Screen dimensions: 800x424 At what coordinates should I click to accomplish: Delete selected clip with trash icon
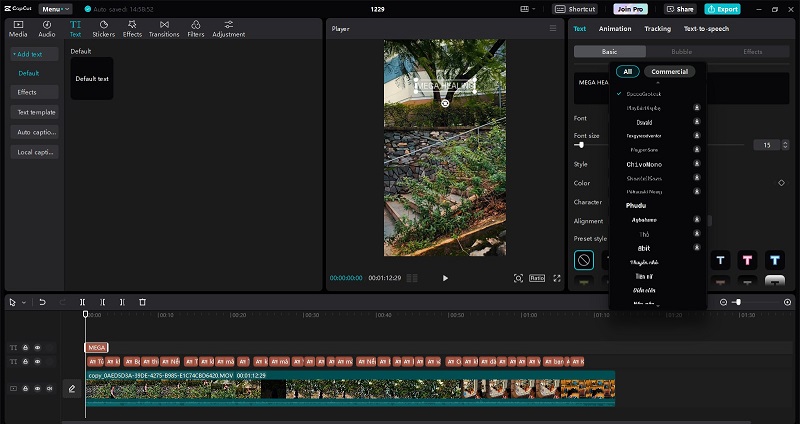tap(142, 301)
